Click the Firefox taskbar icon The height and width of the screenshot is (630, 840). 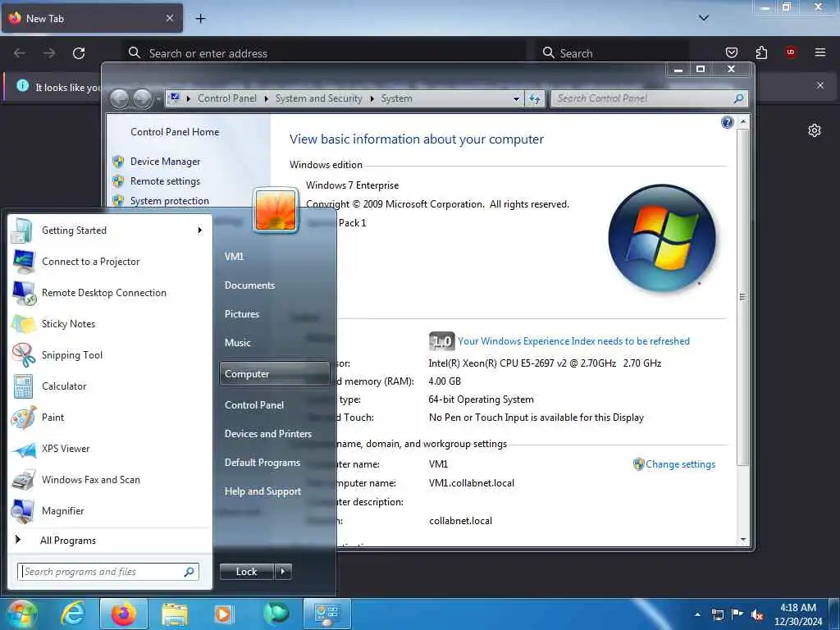124,614
